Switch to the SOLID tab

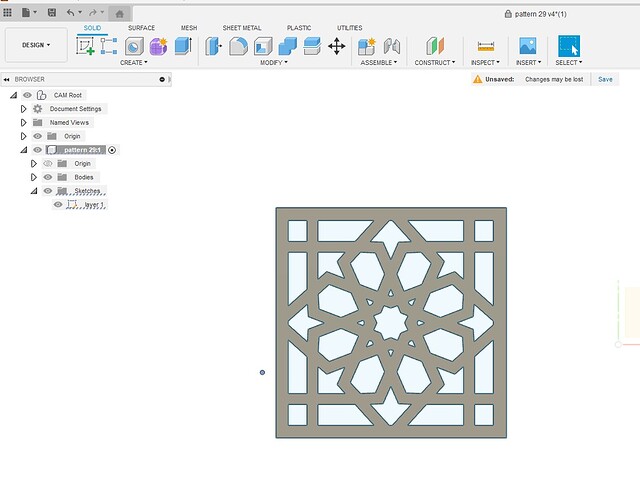point(92,28)
